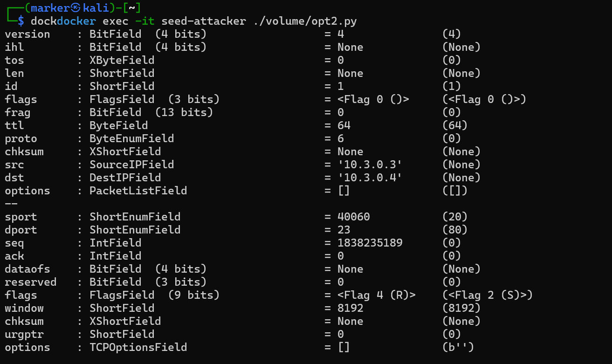Click the Kali skull symbol in the prompt
The width and height of the screenshot is (612, 364).
[76, 8]
